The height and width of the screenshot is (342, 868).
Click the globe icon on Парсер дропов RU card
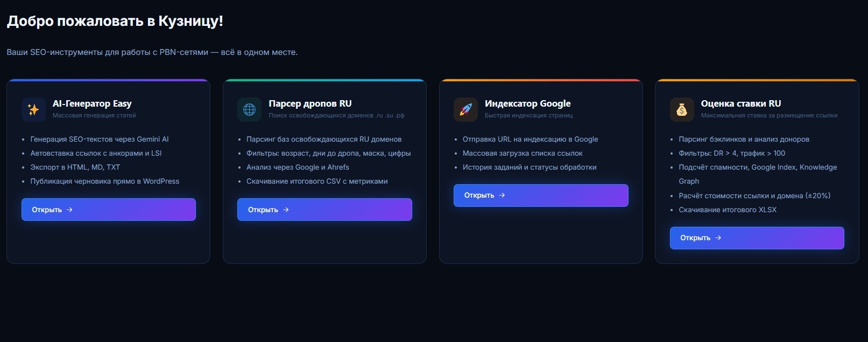click(x=249, y=109)
